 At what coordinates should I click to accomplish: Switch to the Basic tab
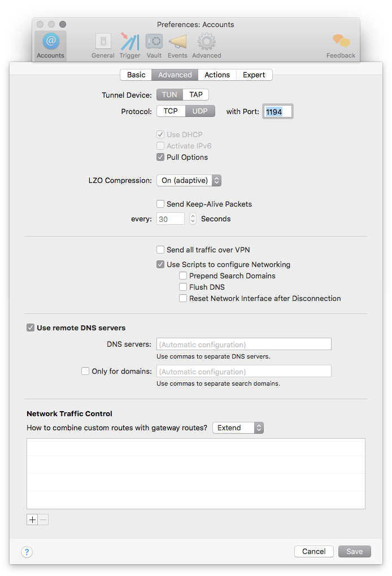pyautogui.click(x=136, y=75)
